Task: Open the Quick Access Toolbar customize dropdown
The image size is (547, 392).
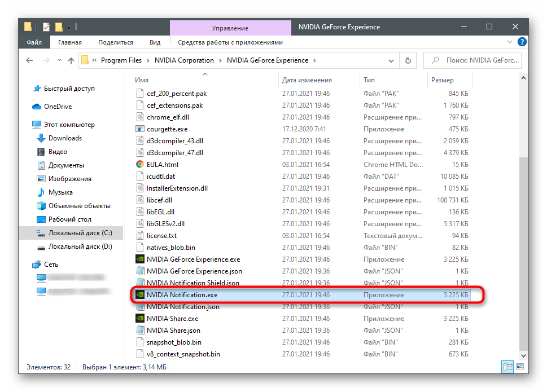Action: [69, 28]
